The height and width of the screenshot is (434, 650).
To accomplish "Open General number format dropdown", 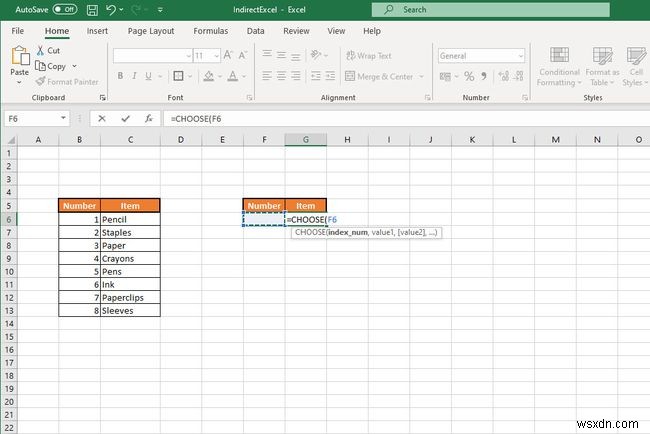I will [x=521, y=56].
